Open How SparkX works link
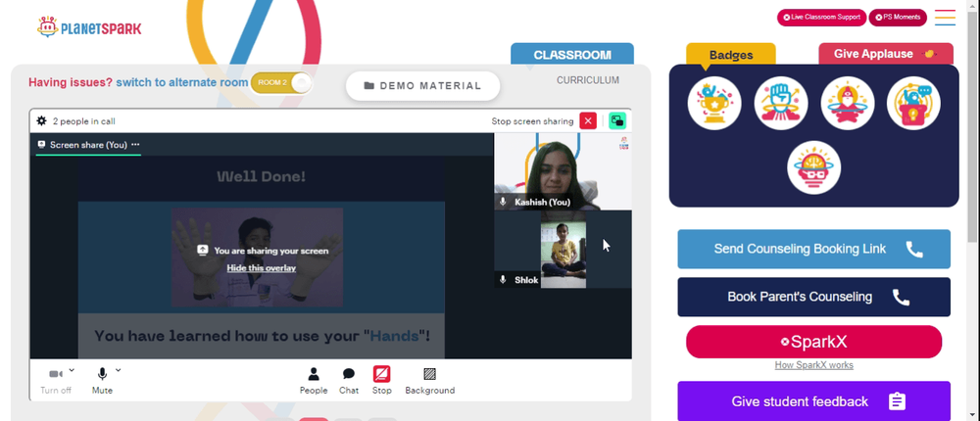Image resolution: width=980 pixels, height=421 pixels. point(813,365)
